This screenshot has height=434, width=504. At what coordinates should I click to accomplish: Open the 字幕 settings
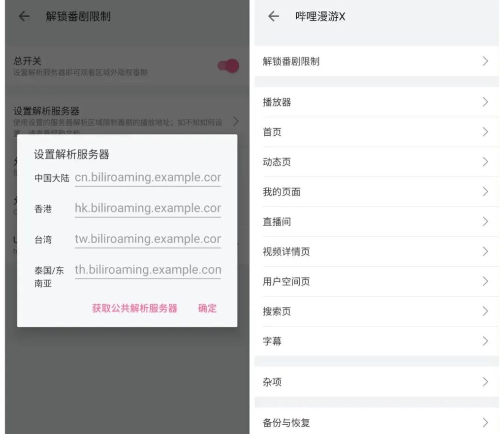pyautogui.click(x=377, y=341)
